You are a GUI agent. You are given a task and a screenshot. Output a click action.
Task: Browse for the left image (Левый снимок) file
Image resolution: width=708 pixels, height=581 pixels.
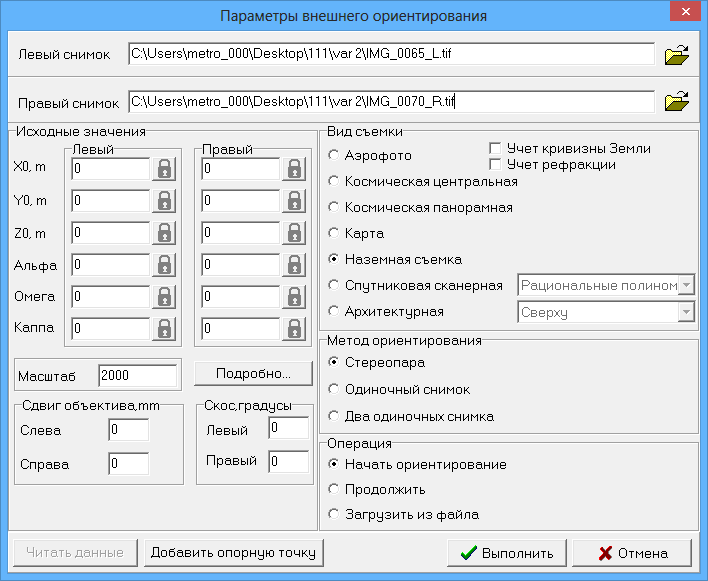click(676, 55)
